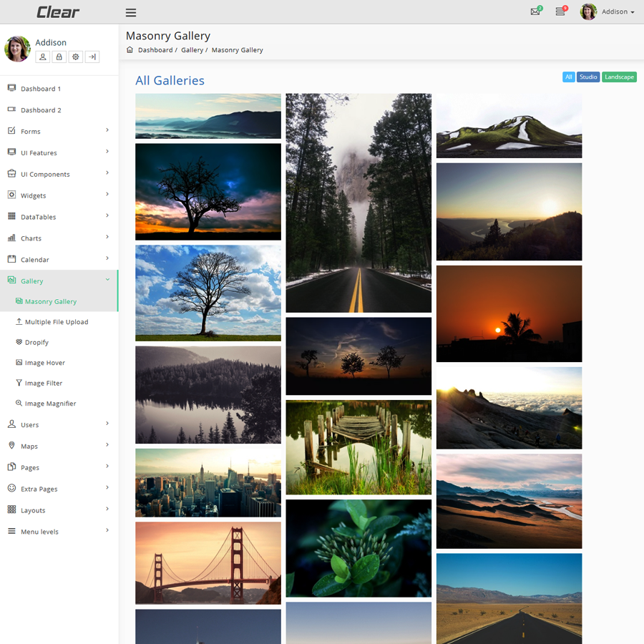This screenshot has width=644, height=644.
Task: Expand the Users chevron
Action: [x=107, y=424]
